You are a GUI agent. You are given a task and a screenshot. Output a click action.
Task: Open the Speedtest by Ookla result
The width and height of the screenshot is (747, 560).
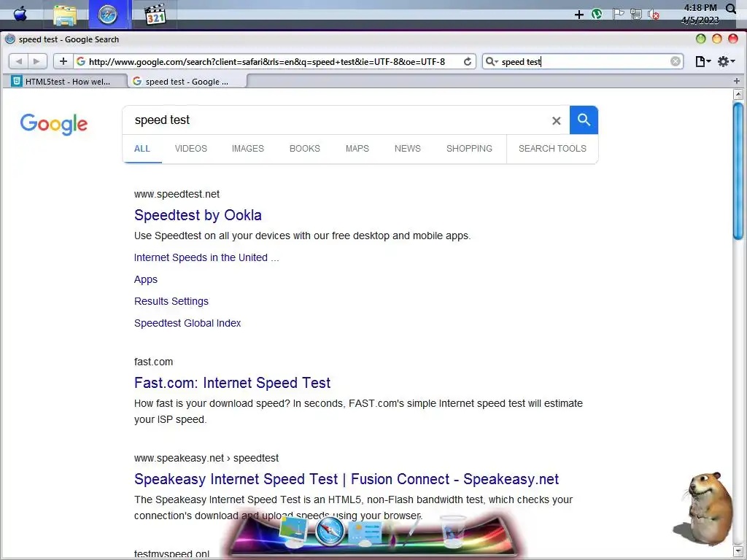[x=198, y=215]
